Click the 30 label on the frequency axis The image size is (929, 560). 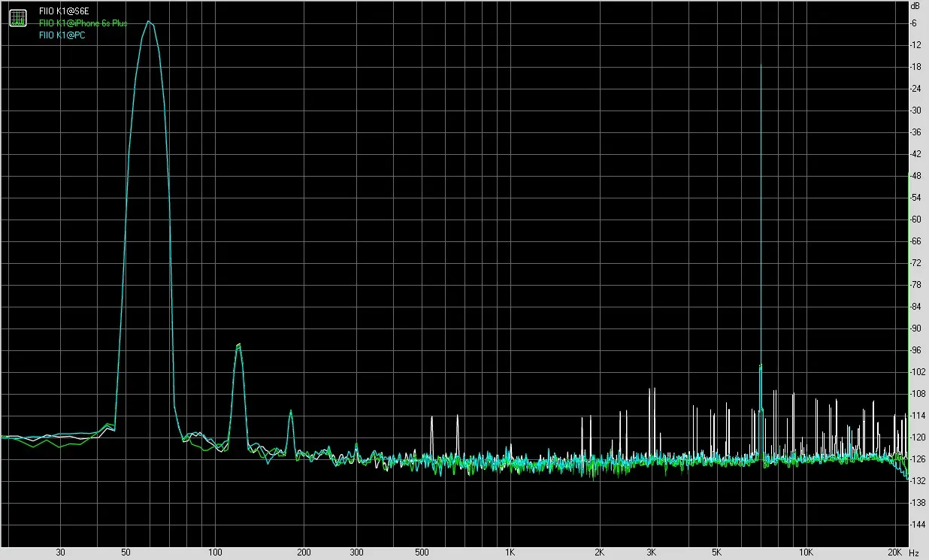(61, 552)
